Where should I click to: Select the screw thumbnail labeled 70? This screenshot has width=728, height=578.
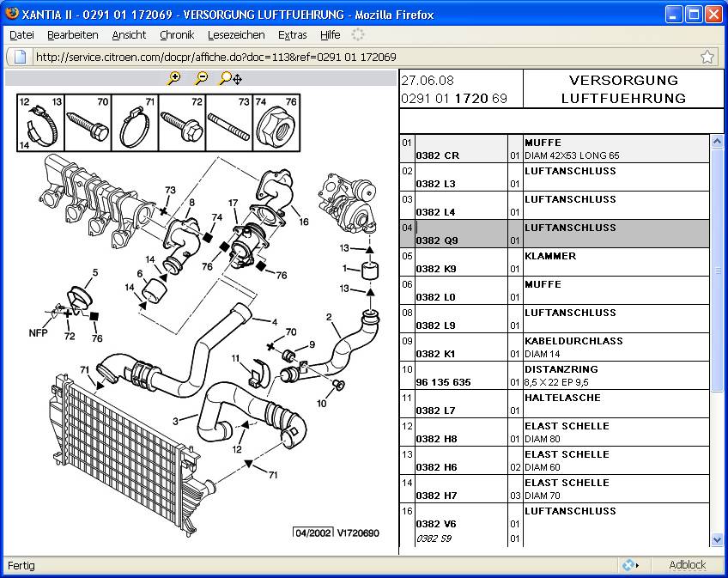point(88,123)
